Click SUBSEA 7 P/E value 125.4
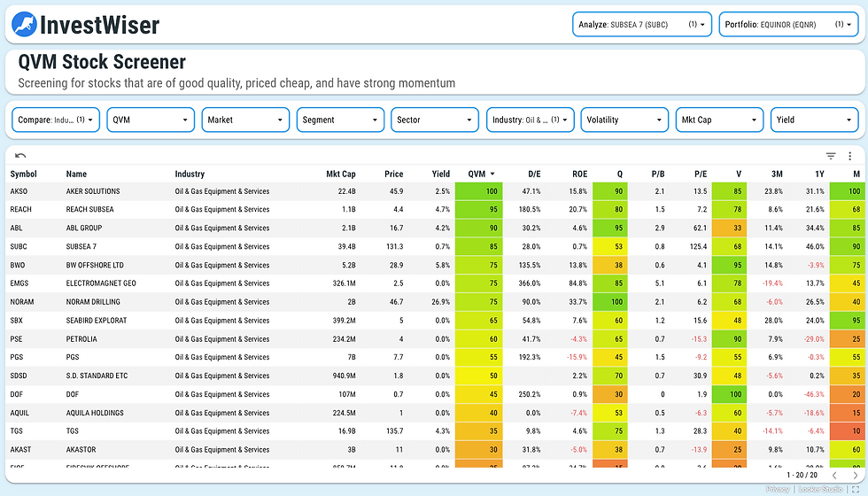This screenshot has width=868, height=496. (698, 247)
